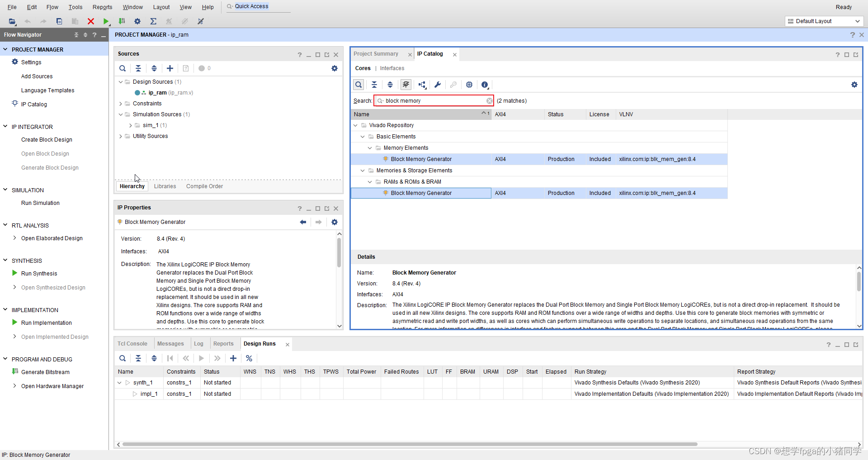Collapse PROJECT MANAGER section
Viewport: 868px width, 460px height.
click(5, 49)
